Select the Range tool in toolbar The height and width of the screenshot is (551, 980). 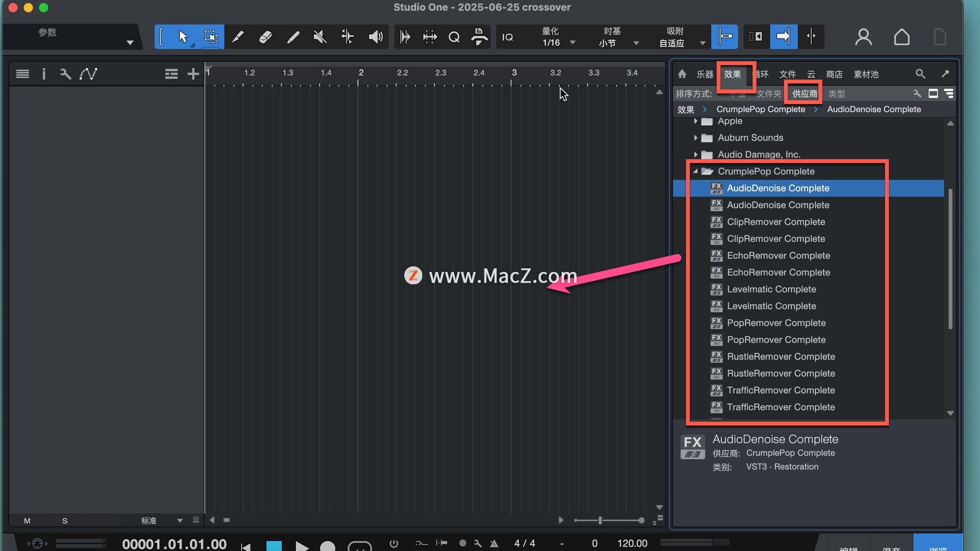211,37
